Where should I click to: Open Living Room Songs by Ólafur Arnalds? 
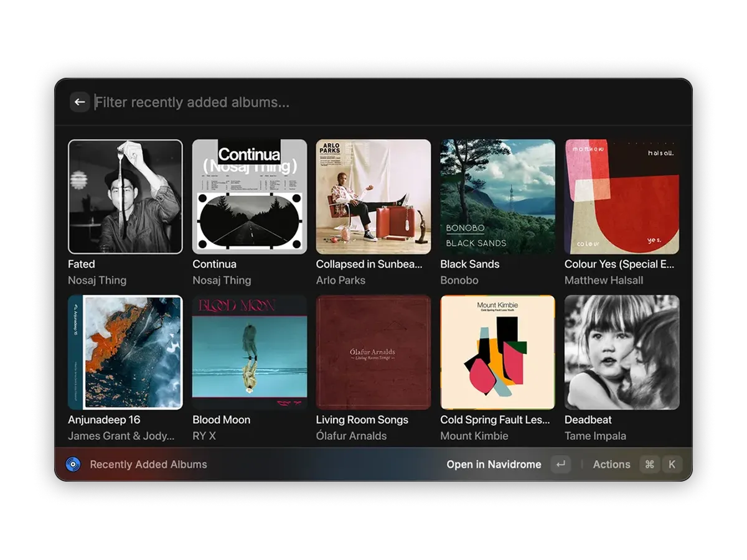pos(373,352)
